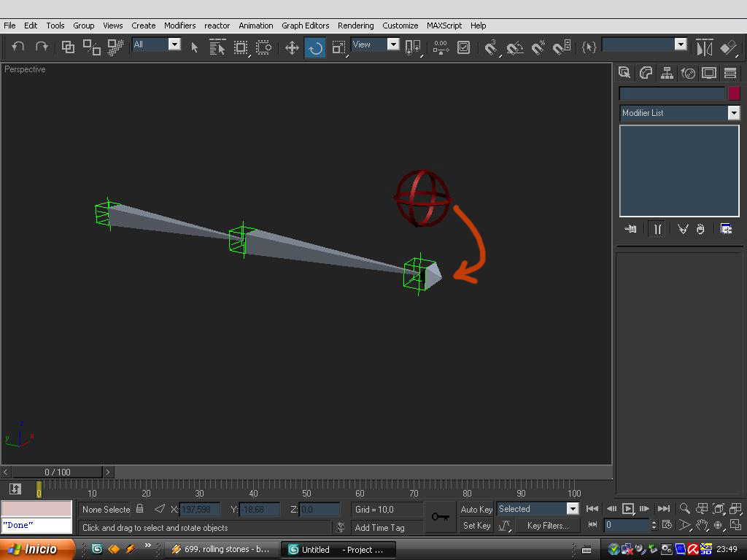Click the current frame number field

(626, 525)
